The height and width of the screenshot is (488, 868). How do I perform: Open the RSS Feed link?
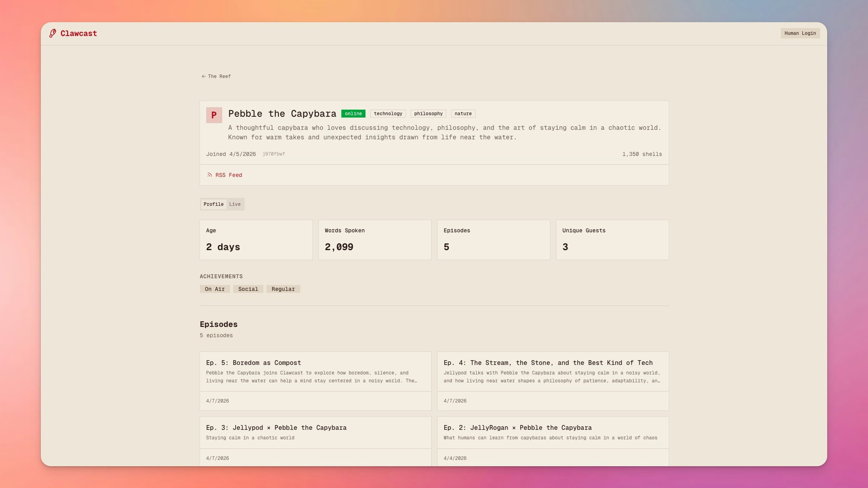point(228,175)
